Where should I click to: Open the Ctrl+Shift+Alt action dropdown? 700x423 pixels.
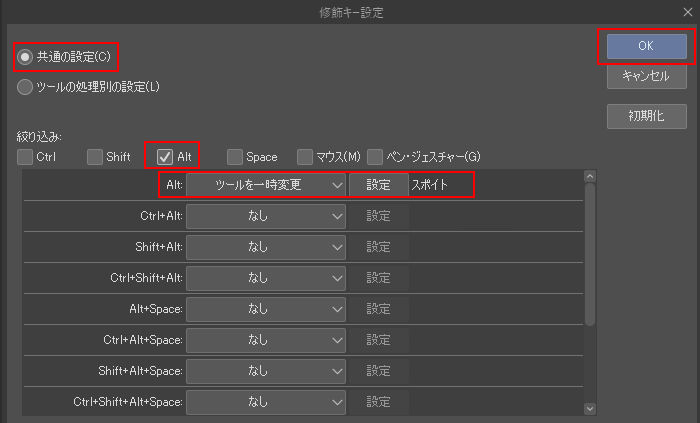pos(266,278)
